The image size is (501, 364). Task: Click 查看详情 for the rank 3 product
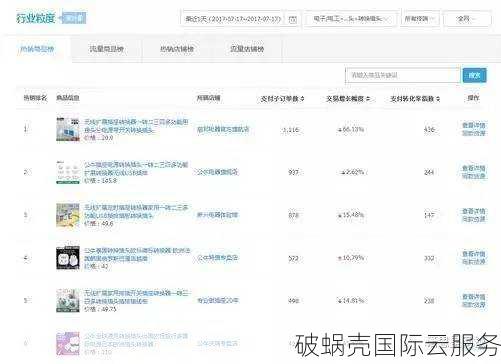(474, 211)
